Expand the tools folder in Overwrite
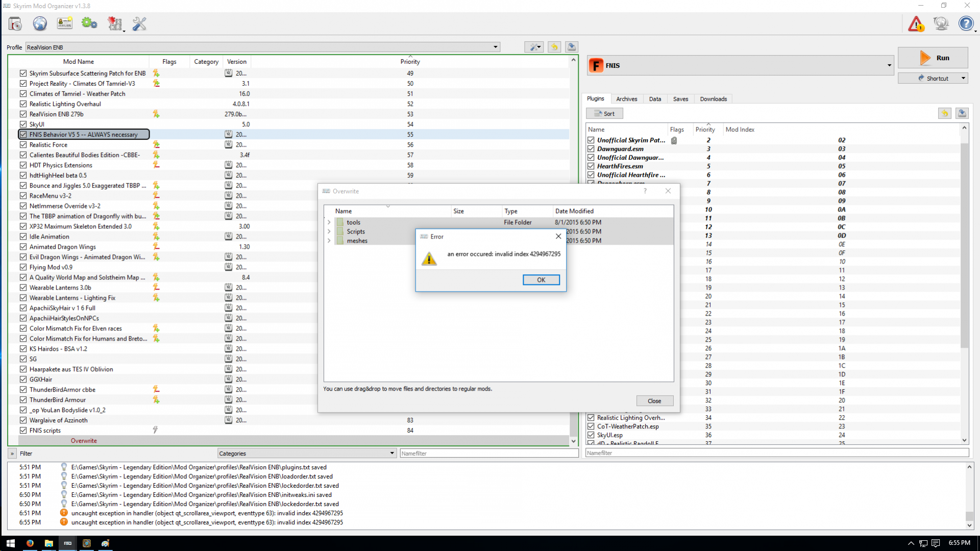 329,222
